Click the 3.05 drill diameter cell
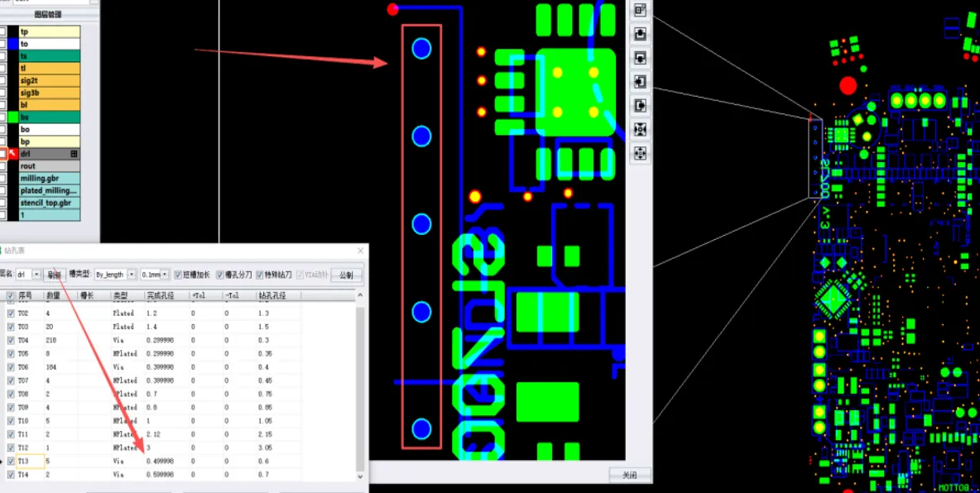 point(264,448)
